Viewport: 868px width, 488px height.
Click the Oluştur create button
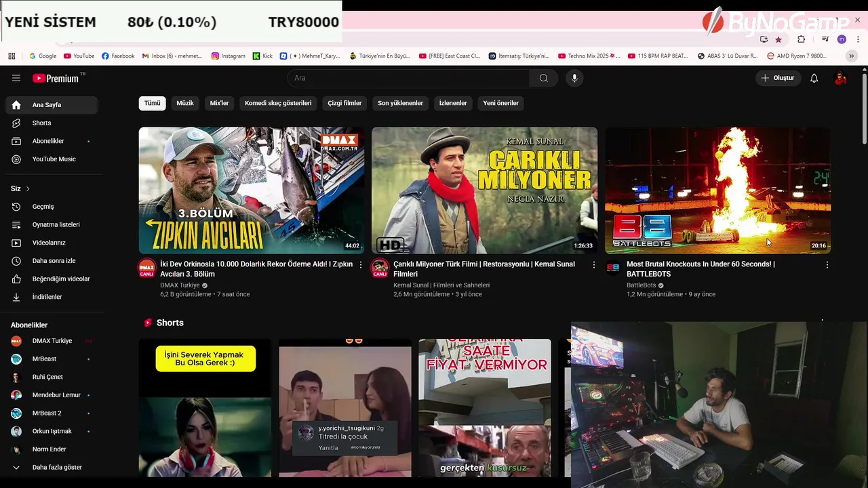(x=778, y=78)
